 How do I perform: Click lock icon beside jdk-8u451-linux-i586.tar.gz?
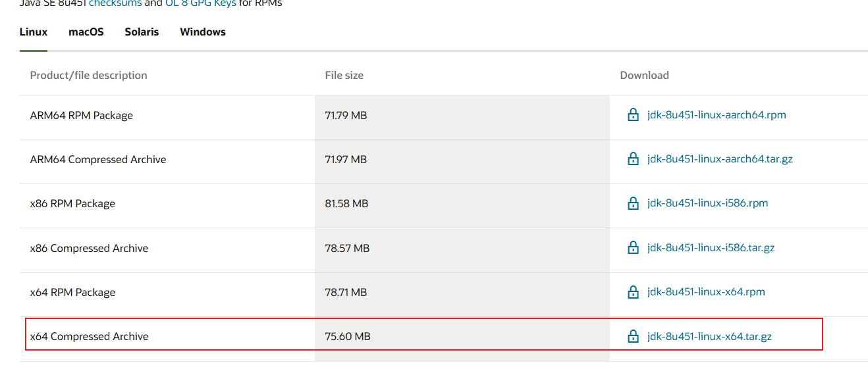coord(633,248)
